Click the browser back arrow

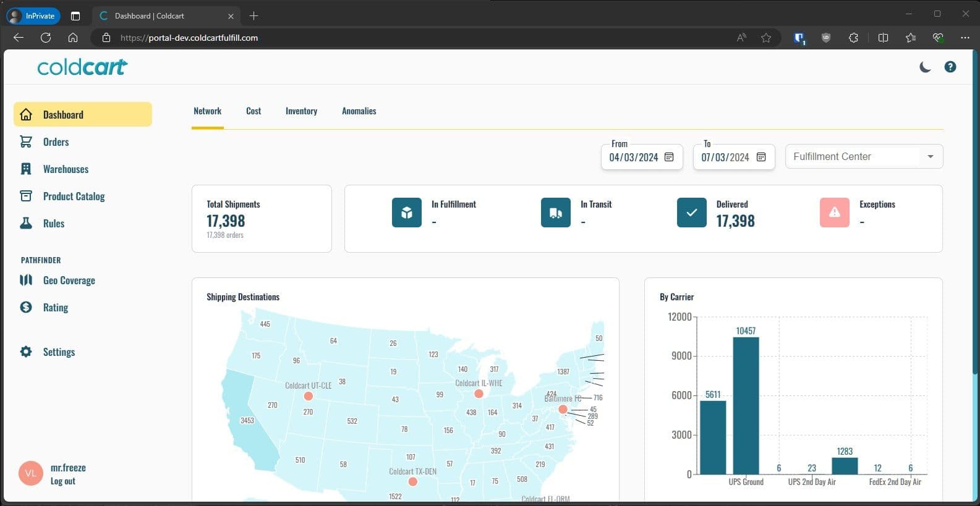[19, 38]
